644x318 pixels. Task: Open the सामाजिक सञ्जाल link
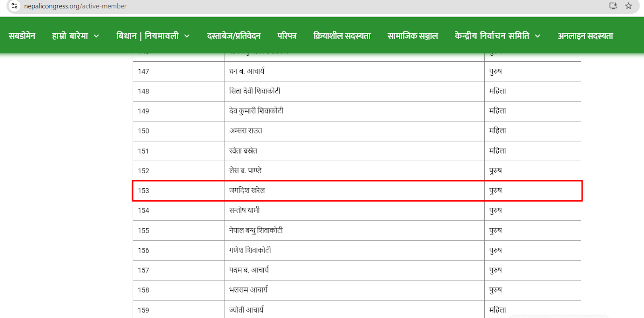click(412, 36)
